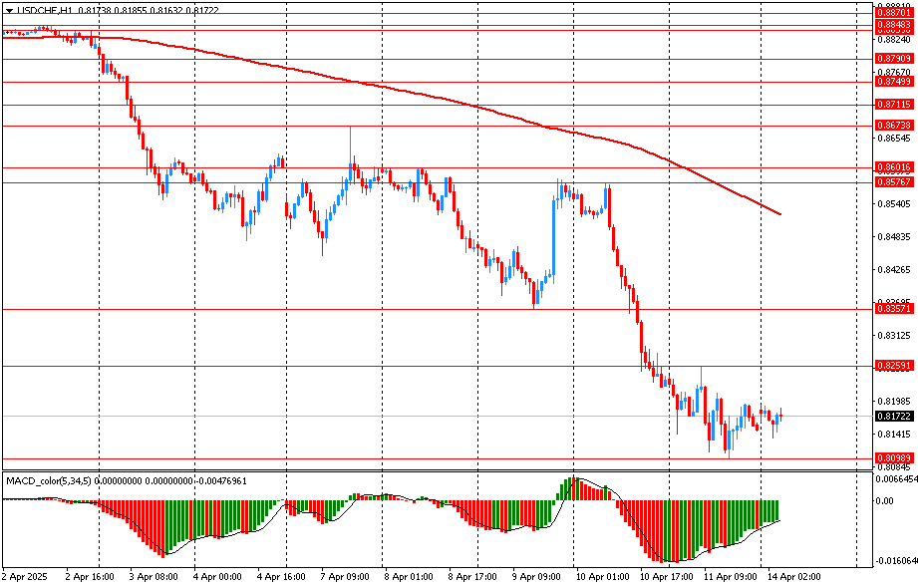Click the 3 Apr 08:00 time label
Viewport: 918px width, 588px height.
pyautogui.click(x=155, y=576)
